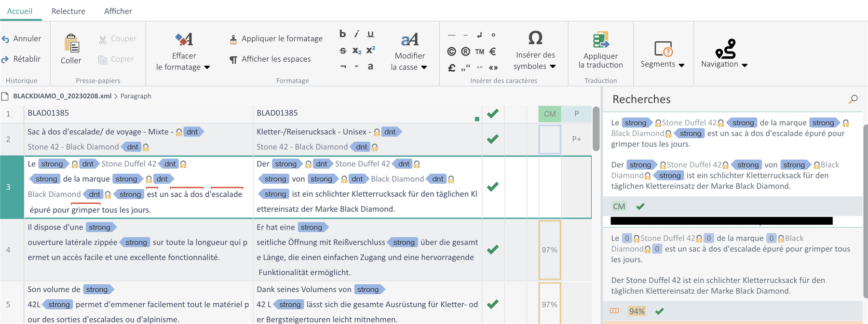Paste with the Coller clipboard icon
Viewport: 868px width, 324px height.
click(71, 43)
